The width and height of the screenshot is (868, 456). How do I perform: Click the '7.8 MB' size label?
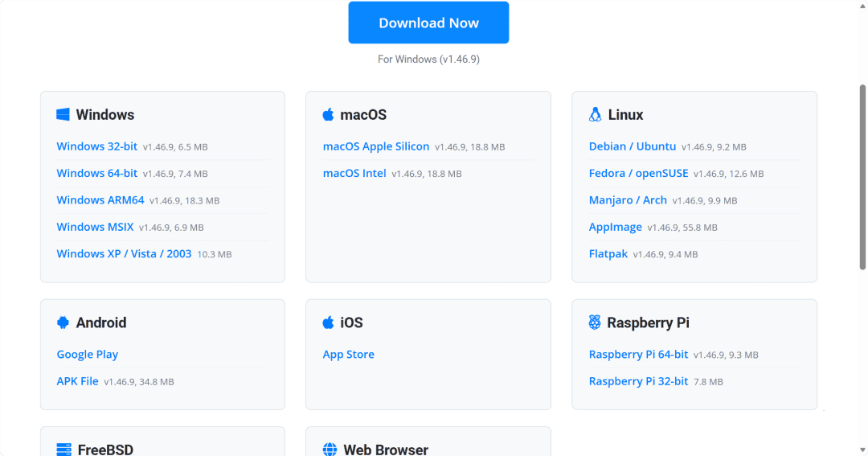pyautogui.click(x=708, y=382)
